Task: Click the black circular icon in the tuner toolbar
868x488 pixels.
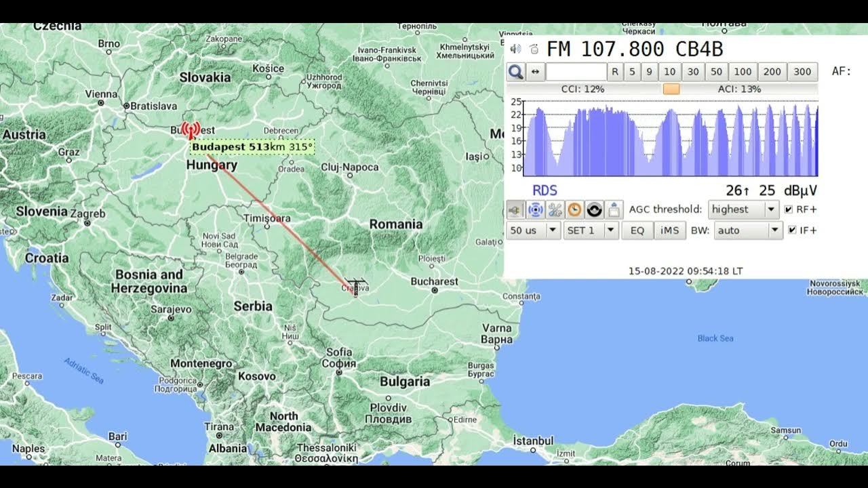Action: 594,209
